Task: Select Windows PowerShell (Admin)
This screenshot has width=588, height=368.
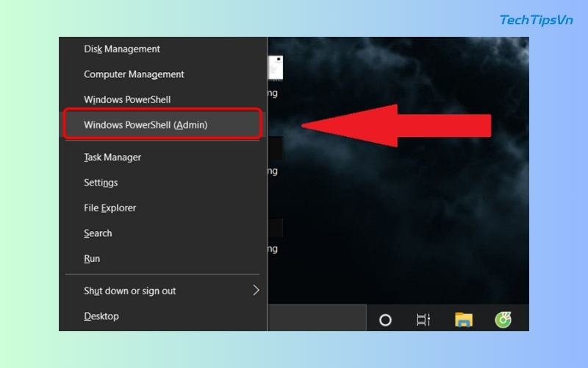Action: [162, 124]
